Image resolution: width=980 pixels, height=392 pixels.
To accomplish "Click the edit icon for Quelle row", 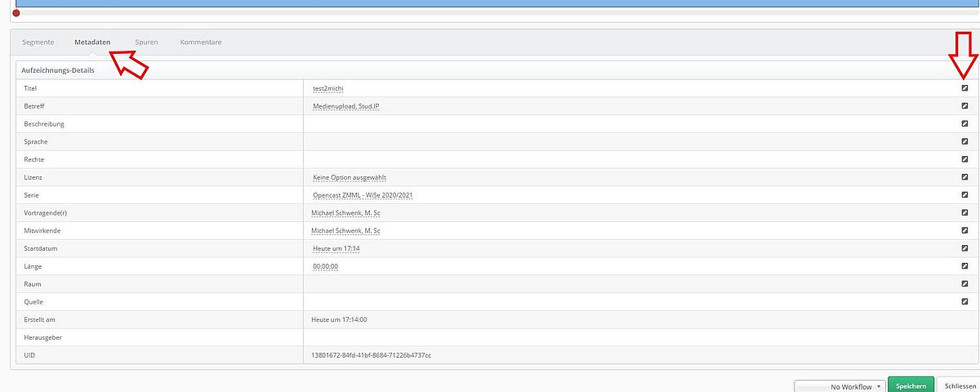I will pos(964,301).
